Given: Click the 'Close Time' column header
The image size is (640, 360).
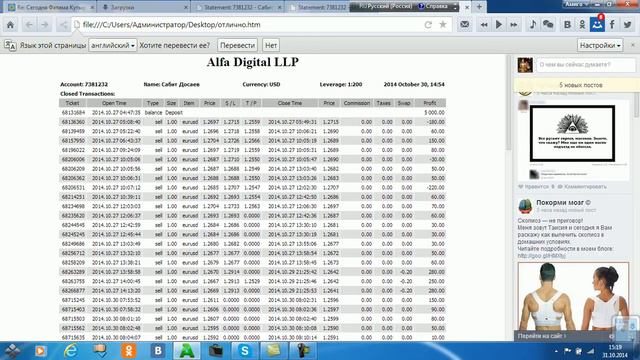Looking at the screenshot, I should [x=289, y=103].
